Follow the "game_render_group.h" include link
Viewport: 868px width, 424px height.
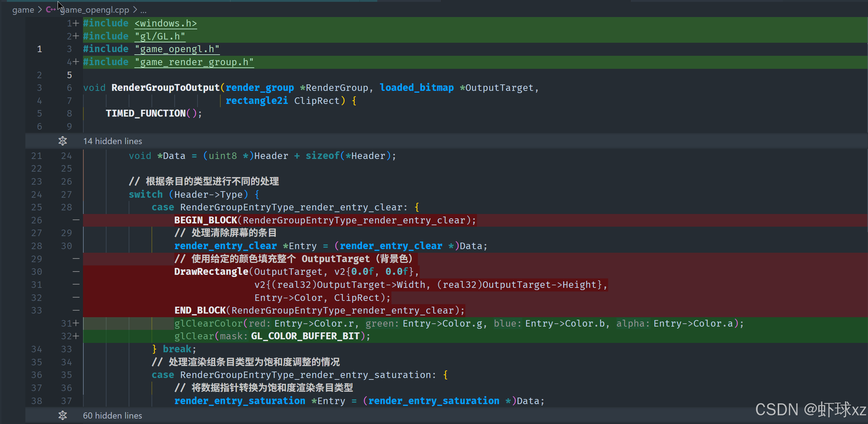[194, 62]
